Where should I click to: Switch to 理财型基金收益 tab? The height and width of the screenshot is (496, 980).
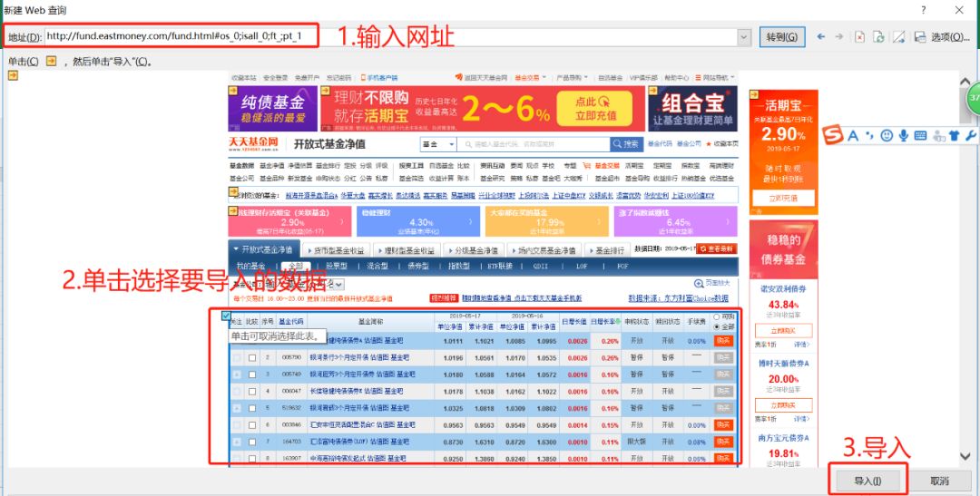[406, 250]
